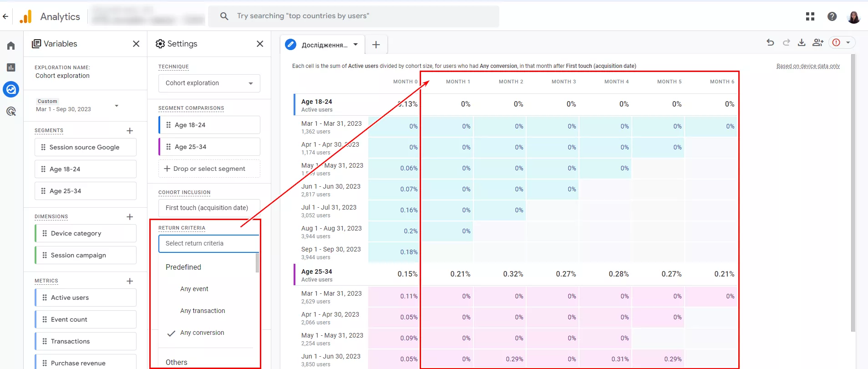Click the main table vertical scrollbar

coord(853,193)
